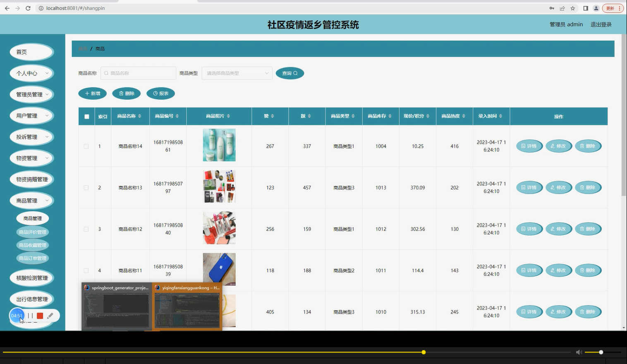Select the annotation pencil icon in the recorder bar
Screen dimensions: 627x364
pyautogui.click(x=50, y=315)
